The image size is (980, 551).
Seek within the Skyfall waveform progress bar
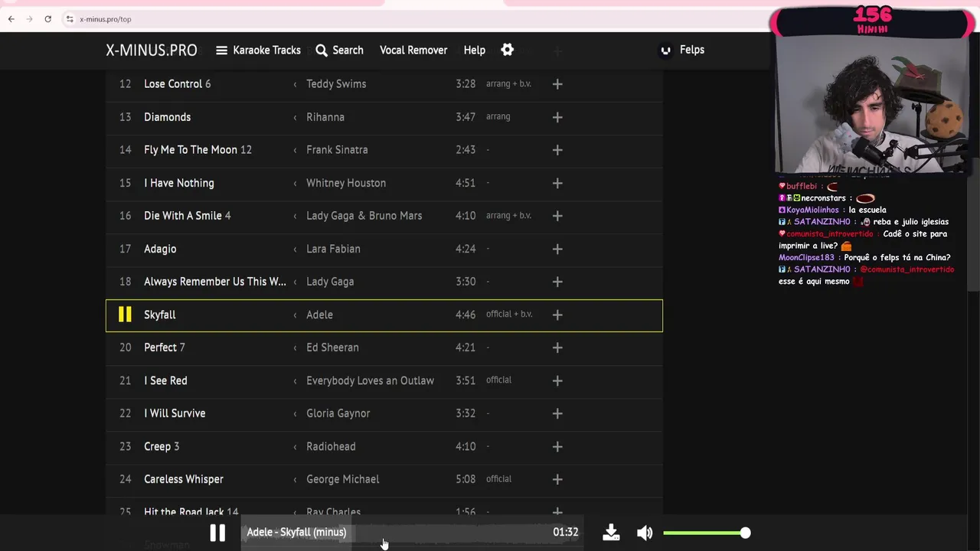click(x=412, y=533)
